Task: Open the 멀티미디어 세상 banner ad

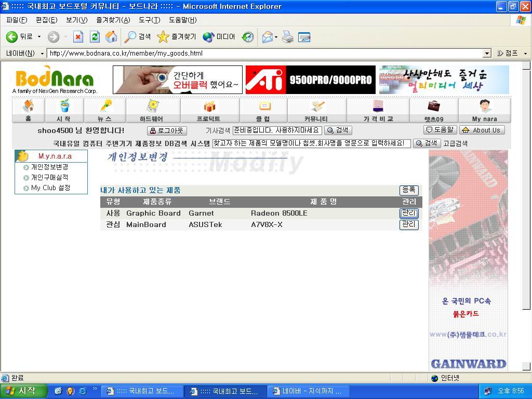Action: (x=444, y=79)
